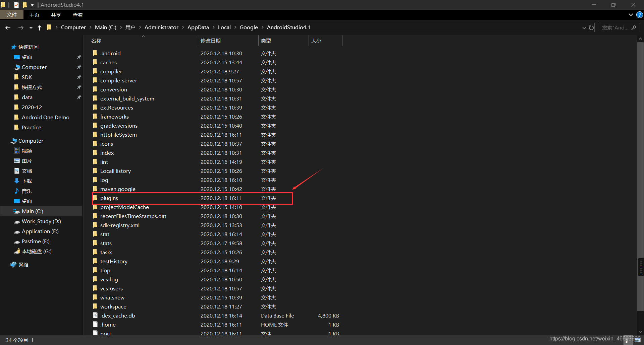The image size is (644, 345).
Task: Open the 查看 ribbon tab
Action: [x=78, y=15]
